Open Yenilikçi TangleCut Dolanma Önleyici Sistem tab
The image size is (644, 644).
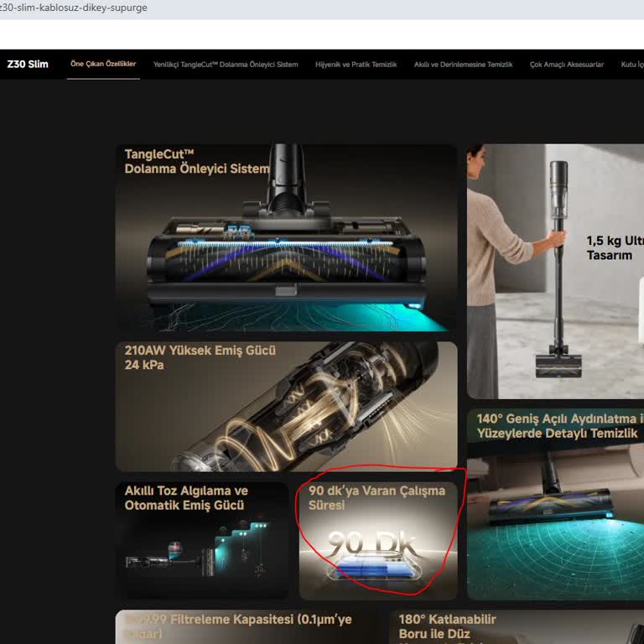click(x=226, y=65)
